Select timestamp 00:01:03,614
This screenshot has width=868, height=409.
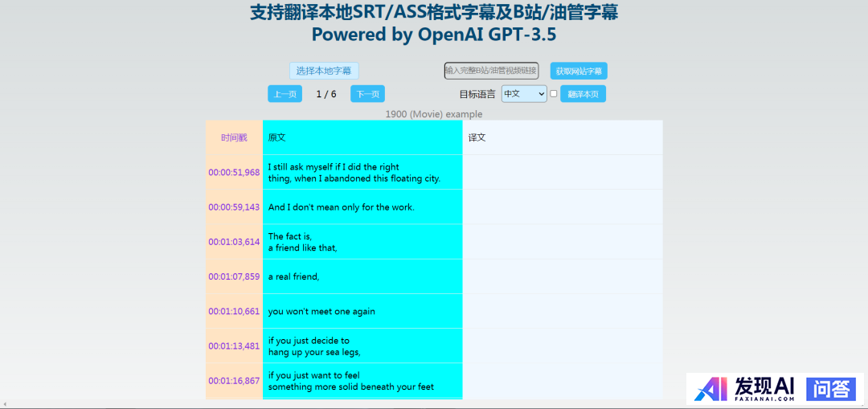pos(234,242)
